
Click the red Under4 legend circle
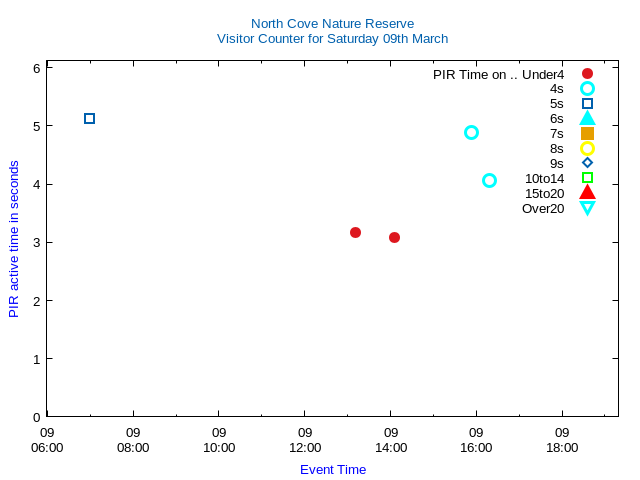[x=587, y=74]
